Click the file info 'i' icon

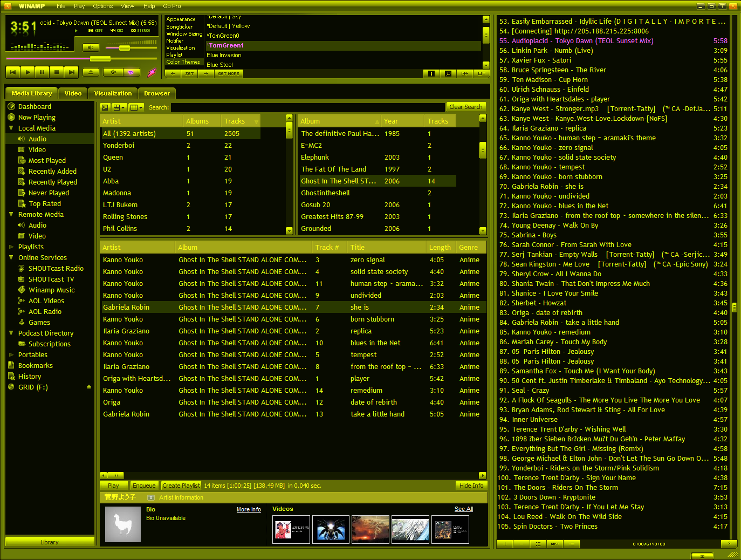click(431, 73)
